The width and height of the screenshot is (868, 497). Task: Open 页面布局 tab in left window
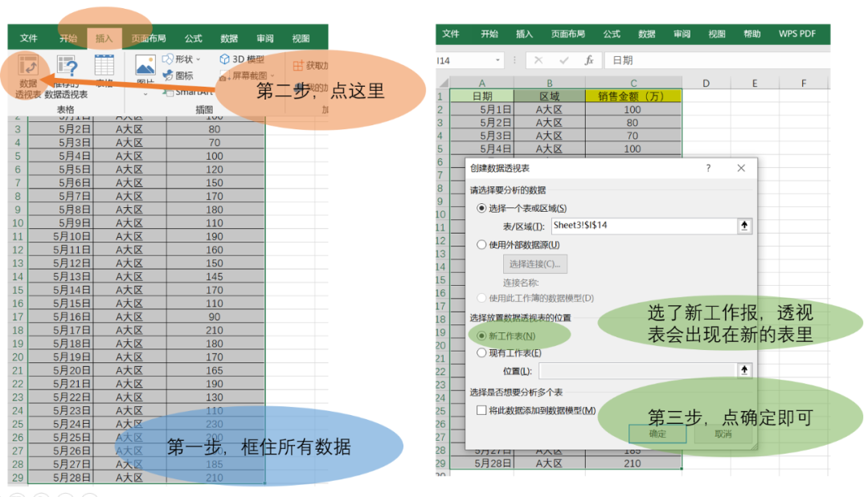[x=149, y=39]
